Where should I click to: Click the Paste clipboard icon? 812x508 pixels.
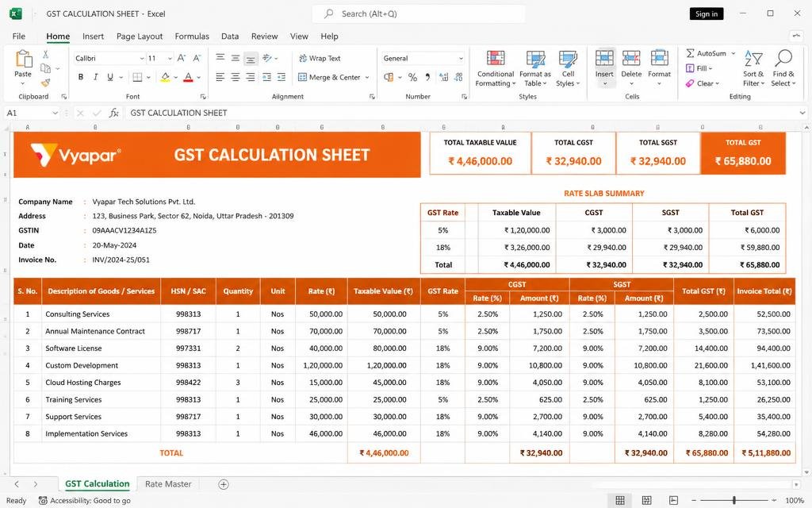[x=23, y=59]
